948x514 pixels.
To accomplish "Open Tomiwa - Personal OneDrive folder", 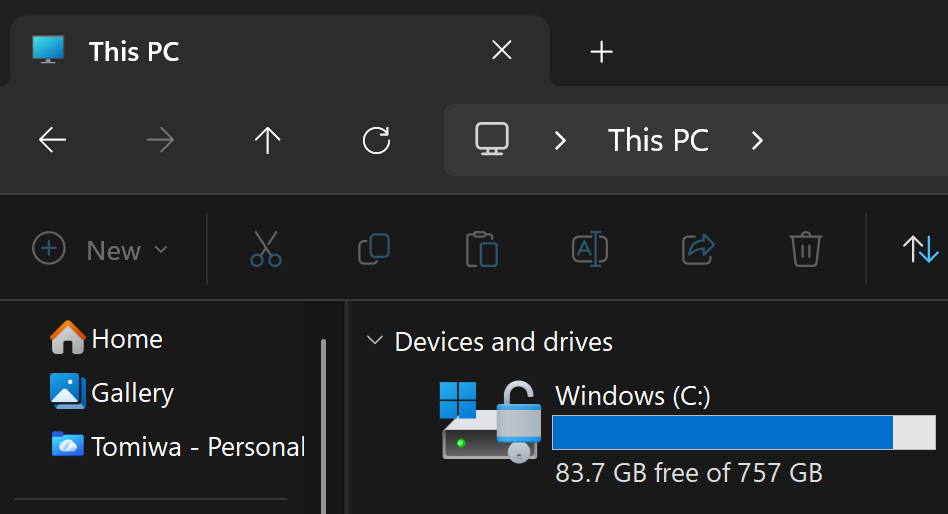I will (x=178, y=446).
